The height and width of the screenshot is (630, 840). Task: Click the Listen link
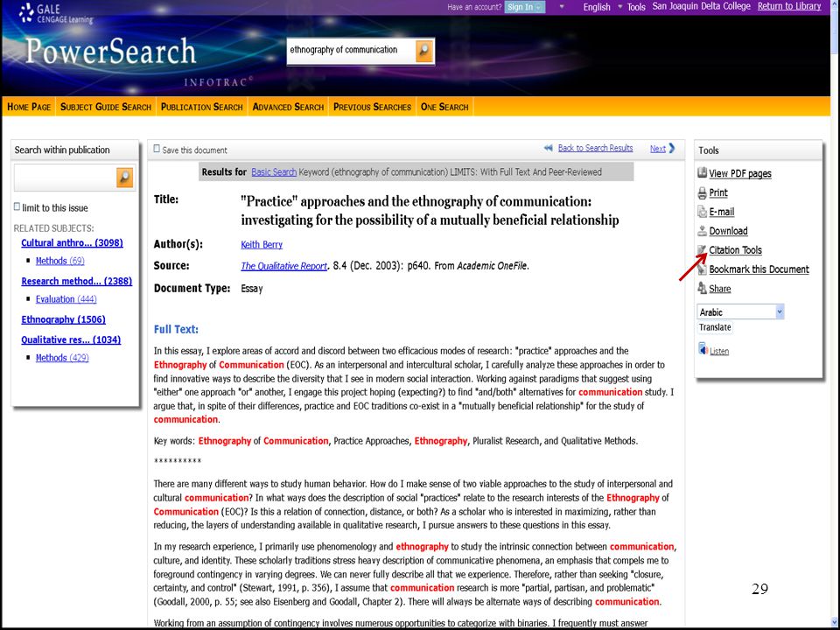719,352
